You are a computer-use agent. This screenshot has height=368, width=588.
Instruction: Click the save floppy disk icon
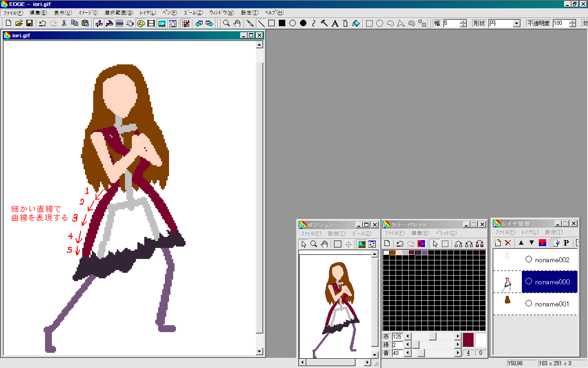pyautogui.click(x=29, y=23)
